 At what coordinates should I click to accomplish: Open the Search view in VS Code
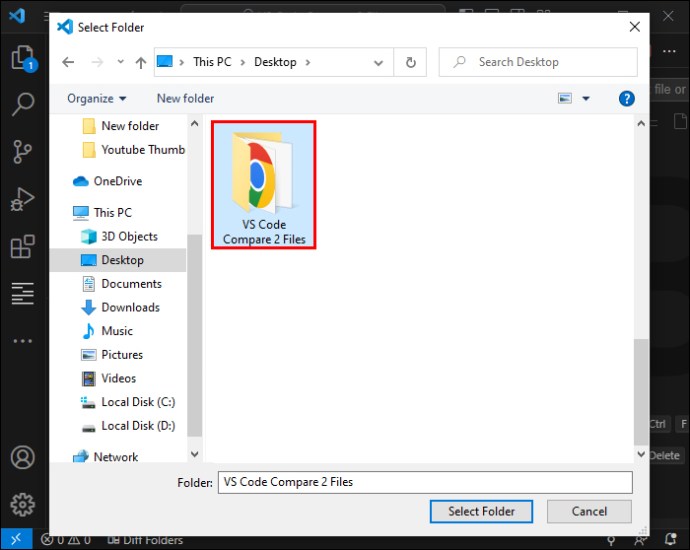coord(23,104)
